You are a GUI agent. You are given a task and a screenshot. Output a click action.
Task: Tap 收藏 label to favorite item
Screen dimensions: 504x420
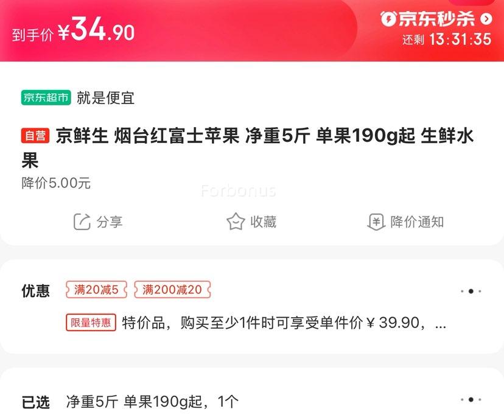pos(264,222)
